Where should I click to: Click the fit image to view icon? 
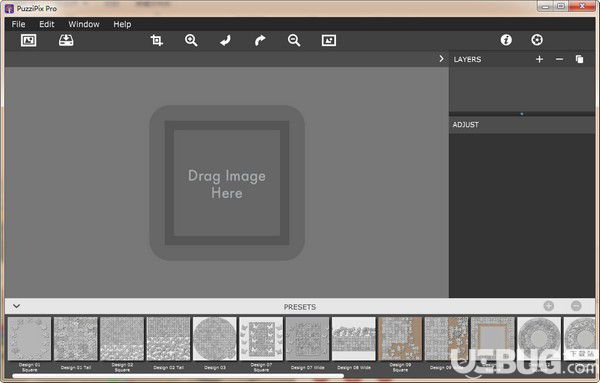click(x=329, y=40)
